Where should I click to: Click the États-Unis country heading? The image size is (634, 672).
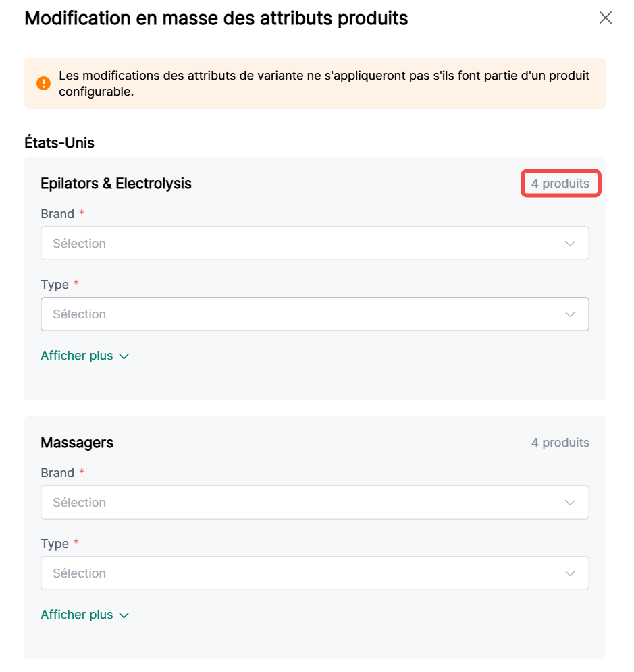click(59, 143)
